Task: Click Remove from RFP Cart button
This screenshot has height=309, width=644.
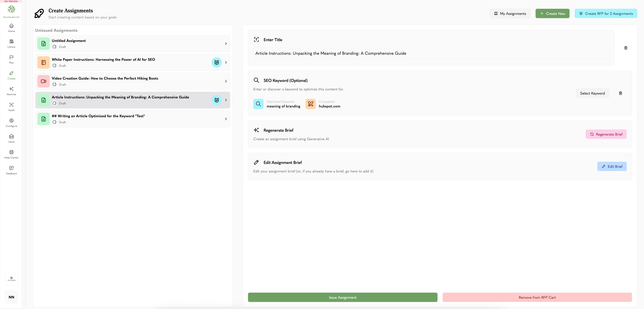Action: (537, 297)
